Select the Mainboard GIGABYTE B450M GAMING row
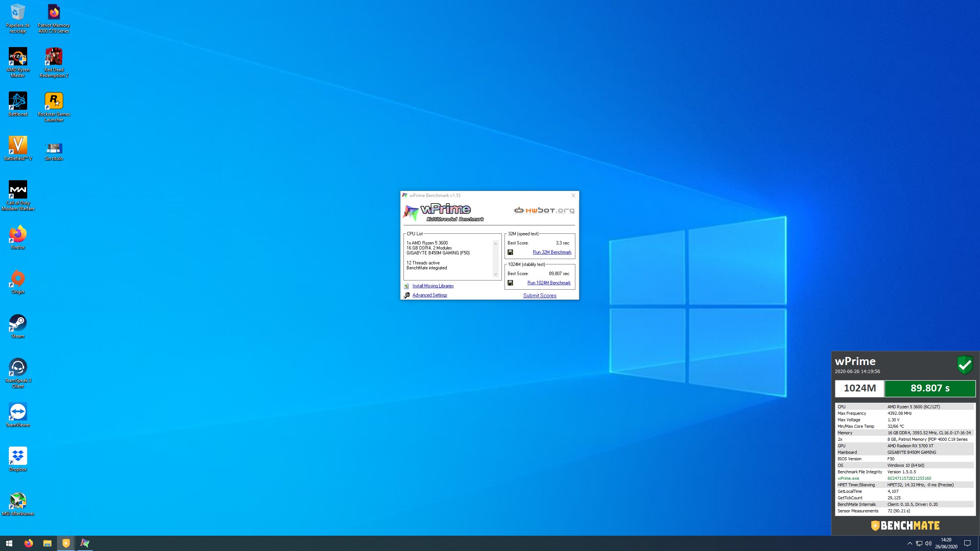 coord(905,452)
